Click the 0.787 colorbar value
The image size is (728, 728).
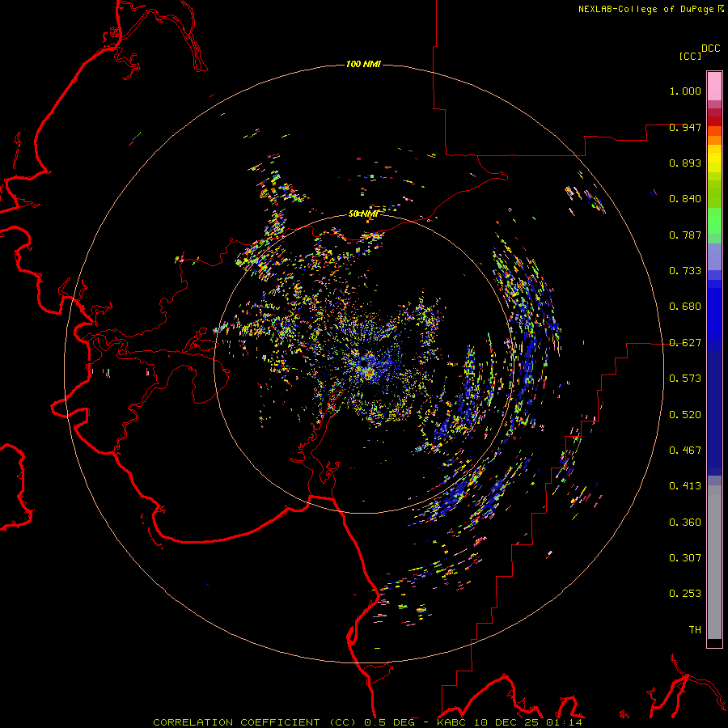click(685, 235)
